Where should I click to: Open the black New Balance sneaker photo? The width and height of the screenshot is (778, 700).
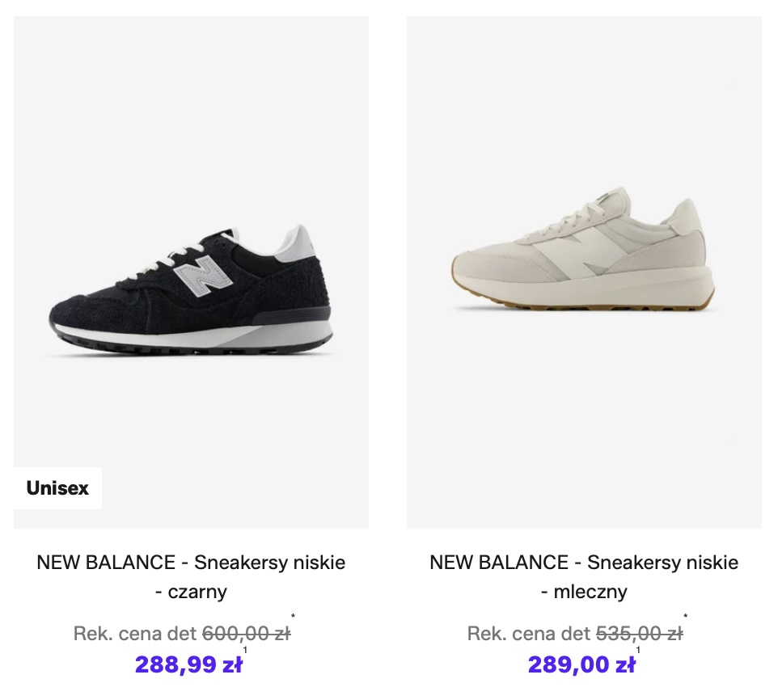point(191,291)
